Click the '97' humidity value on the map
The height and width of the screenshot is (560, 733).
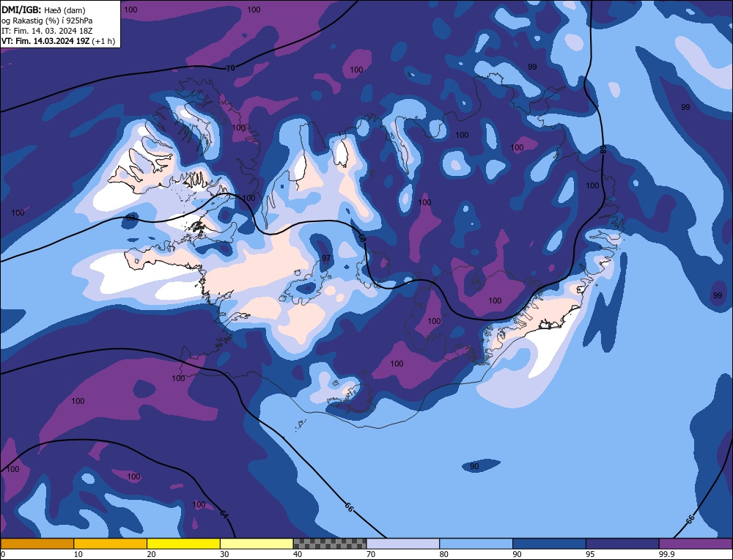pos(326,258)
